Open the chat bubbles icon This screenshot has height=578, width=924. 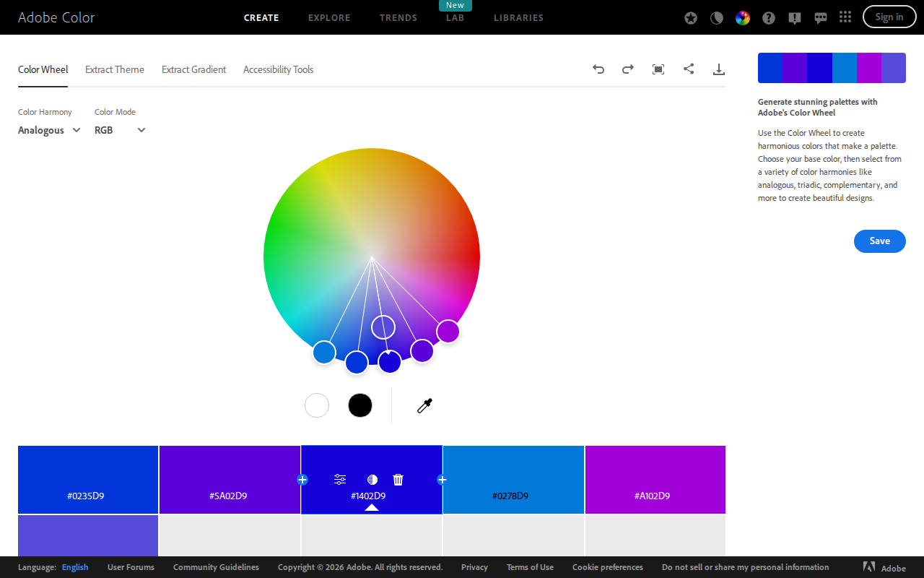coord(821,19)
